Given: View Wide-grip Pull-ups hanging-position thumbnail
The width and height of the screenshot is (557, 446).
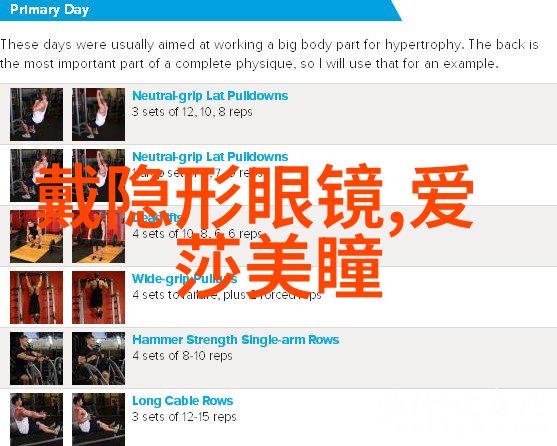Looking at the screenshot, I should (37, 298).
